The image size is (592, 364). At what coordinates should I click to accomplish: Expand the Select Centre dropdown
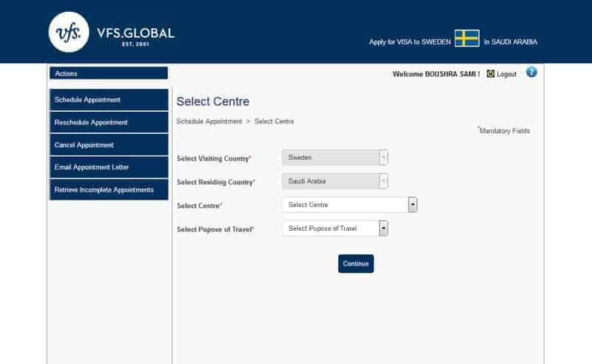(x=349, y=205)
